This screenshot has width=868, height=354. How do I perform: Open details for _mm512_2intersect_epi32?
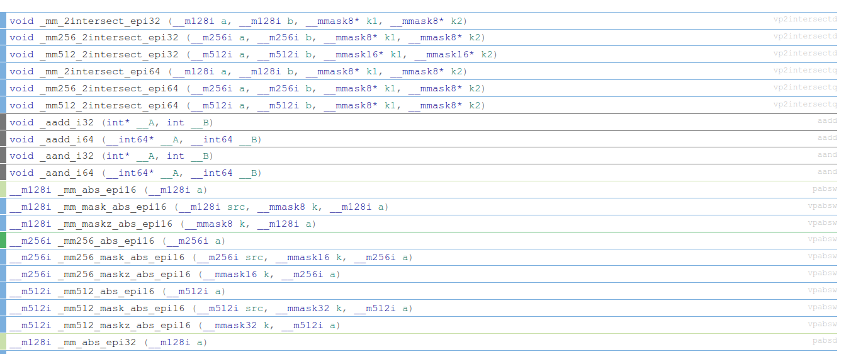[419, 55]
